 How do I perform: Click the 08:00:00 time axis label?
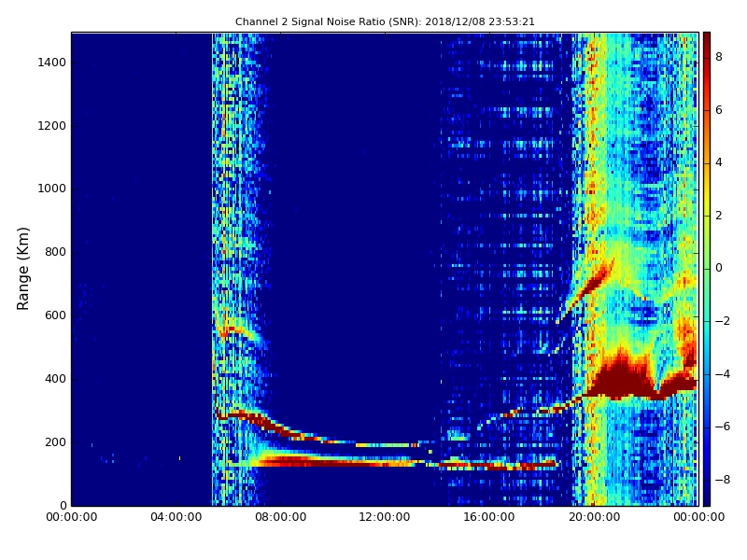click(x=281, y=517)
